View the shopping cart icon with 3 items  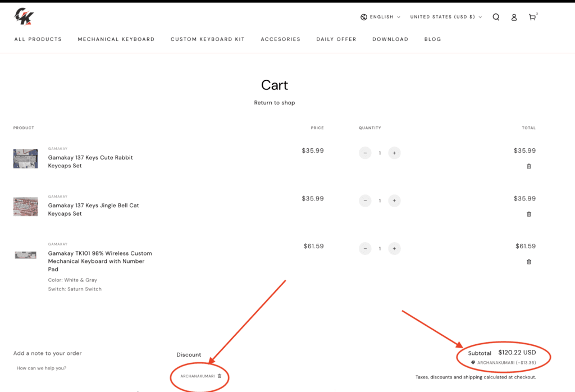tap(532, 17)
